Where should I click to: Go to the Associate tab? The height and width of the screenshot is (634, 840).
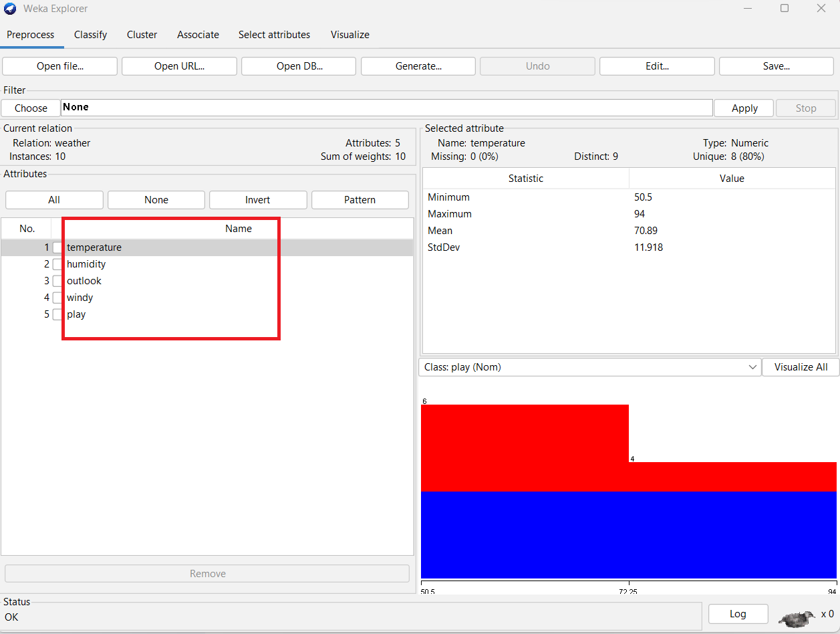[x=198, y=35]
